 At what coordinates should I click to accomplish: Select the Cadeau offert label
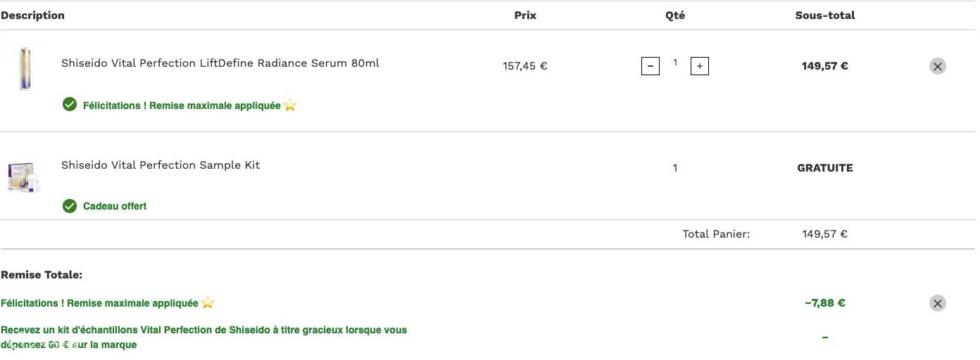tap(115, 206)
